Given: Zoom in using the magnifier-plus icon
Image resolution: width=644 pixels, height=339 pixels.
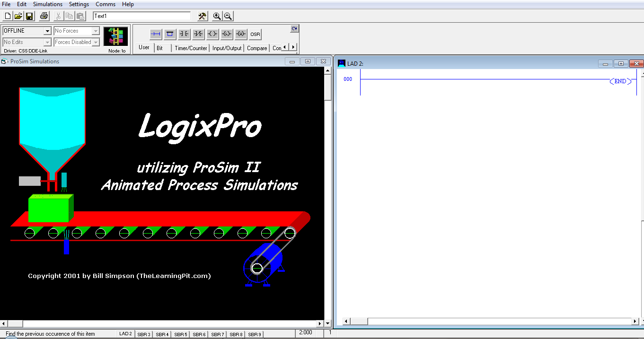Looking at the screenshot, I should 217,16.
